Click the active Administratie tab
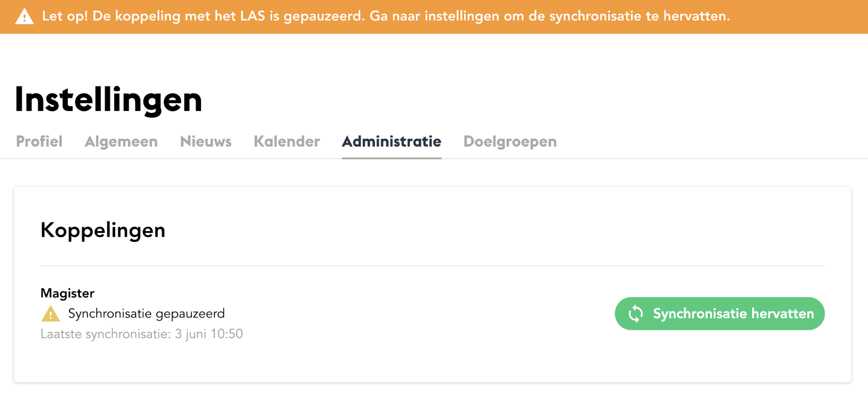Screen dimensions: 868x395 click(391, 142)
